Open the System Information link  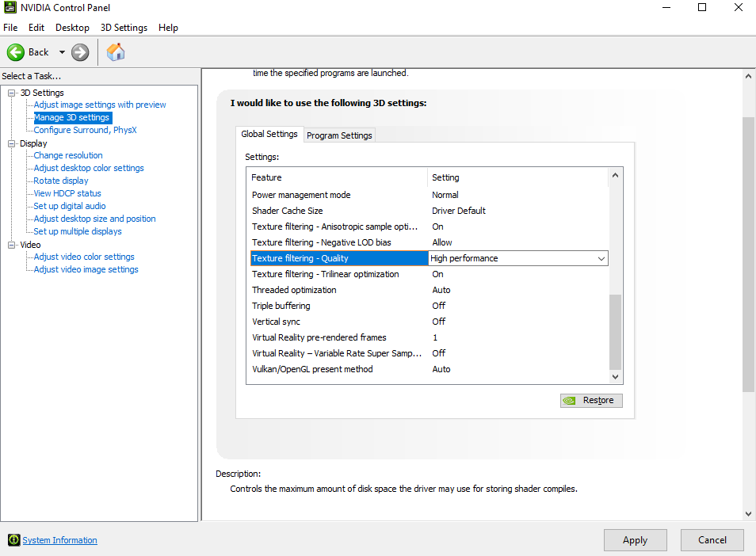click(x=59, y=540)
